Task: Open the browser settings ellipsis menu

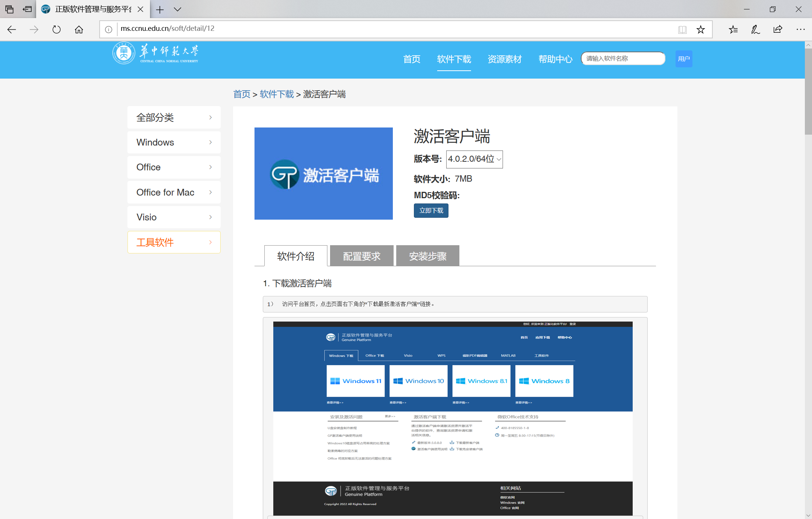Action: click(x=800, y=30)
